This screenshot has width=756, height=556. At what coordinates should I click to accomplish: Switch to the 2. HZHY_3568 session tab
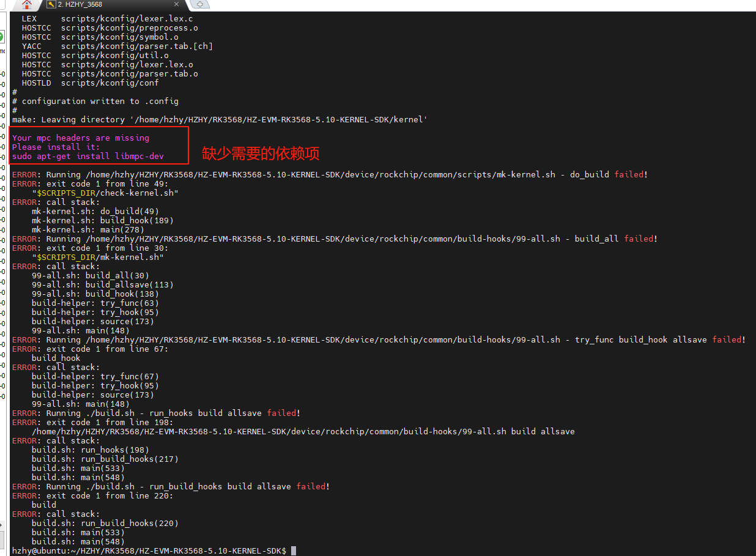click(x=80, y=4)
